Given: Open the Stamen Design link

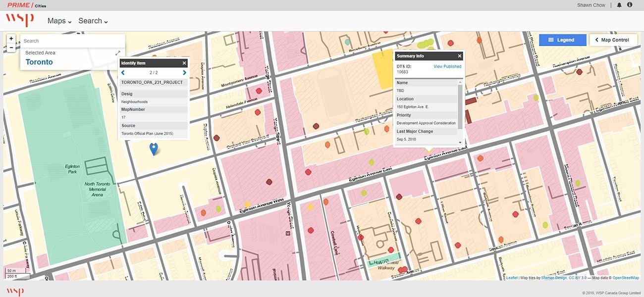Looking at the screenshot, I should 554,278.
